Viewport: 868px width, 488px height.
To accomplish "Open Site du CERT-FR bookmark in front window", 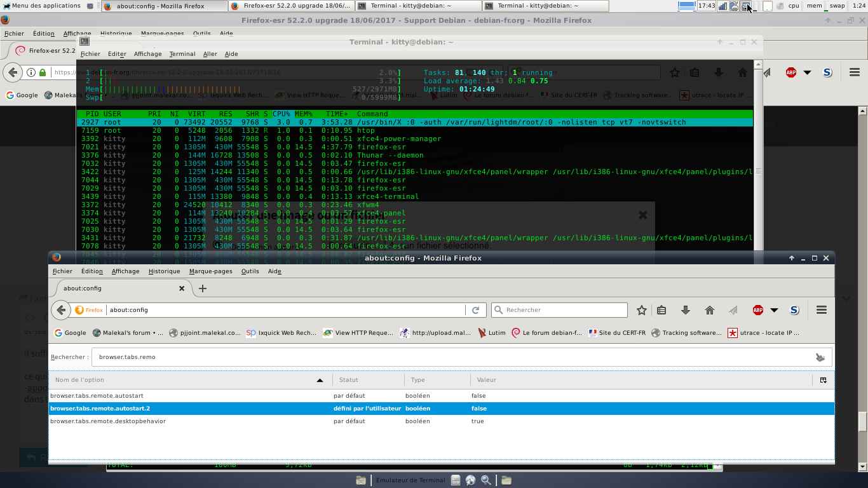I will point(616,333).
